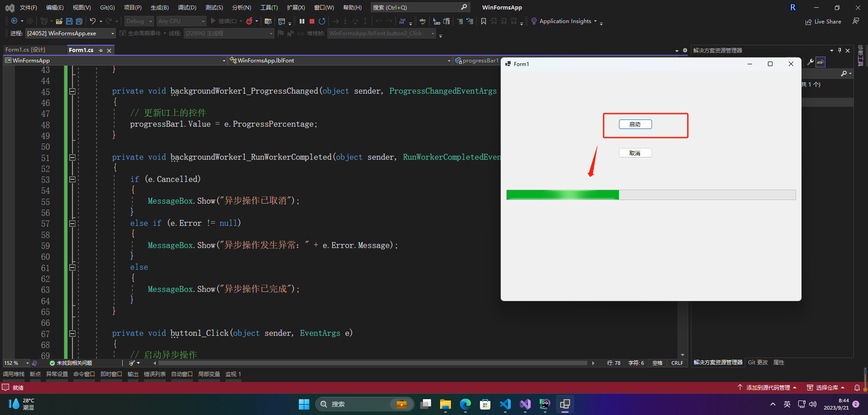Click the Restart debugging icon
The height and width of the screenshot is (415, 868).
[x=322, y=21]
